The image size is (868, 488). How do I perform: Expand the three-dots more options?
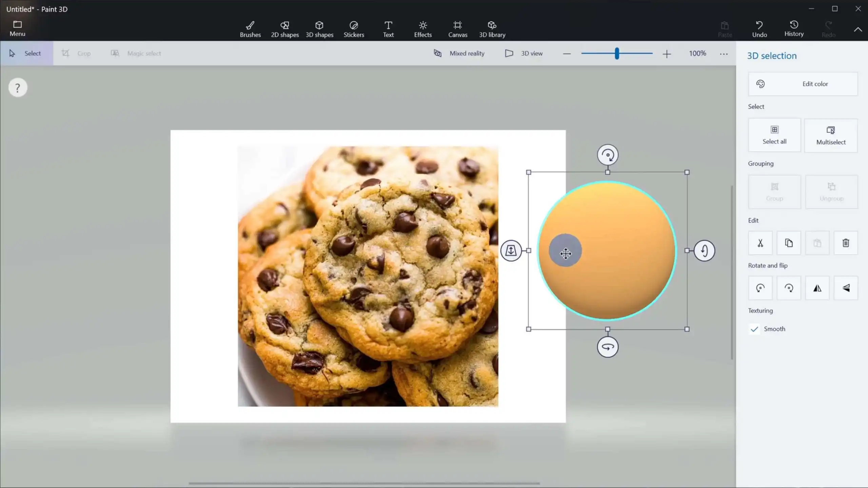724,54
